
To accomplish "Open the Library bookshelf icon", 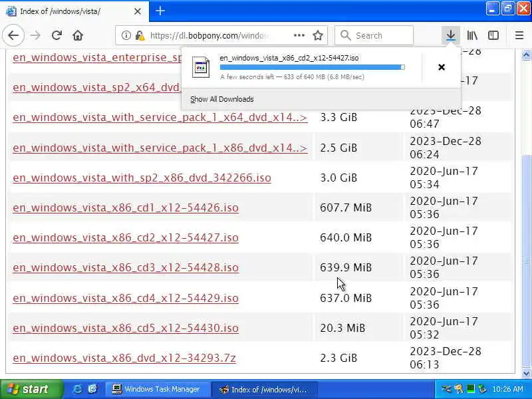I will 472,35.
